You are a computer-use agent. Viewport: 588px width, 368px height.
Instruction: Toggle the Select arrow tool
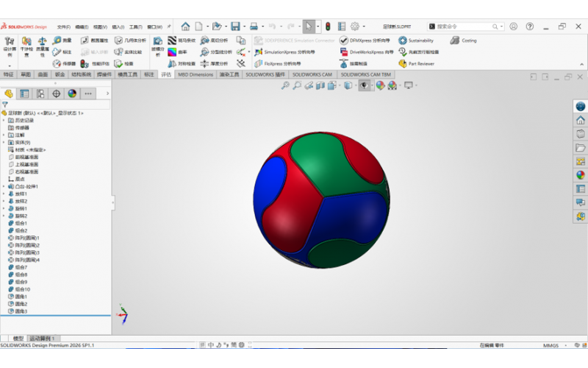(308, 26)
